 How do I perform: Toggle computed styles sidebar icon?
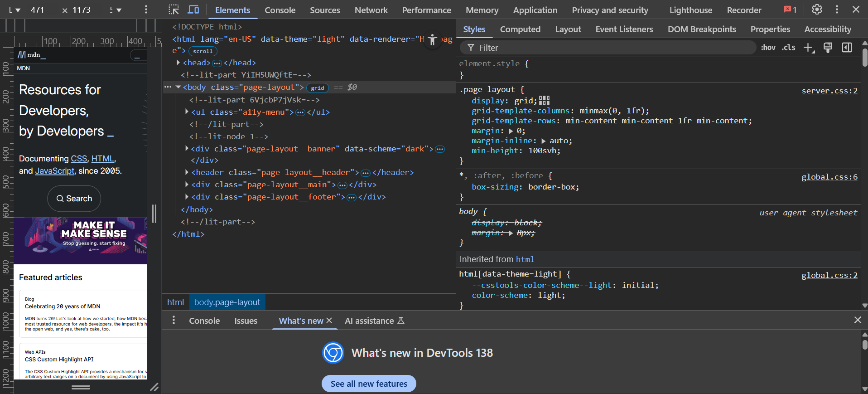coord(847,47)
